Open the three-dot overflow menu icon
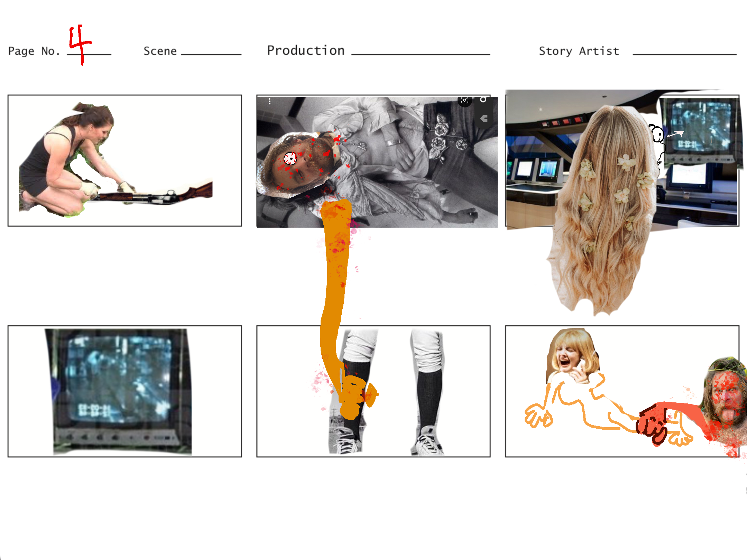 coord(269,101)
